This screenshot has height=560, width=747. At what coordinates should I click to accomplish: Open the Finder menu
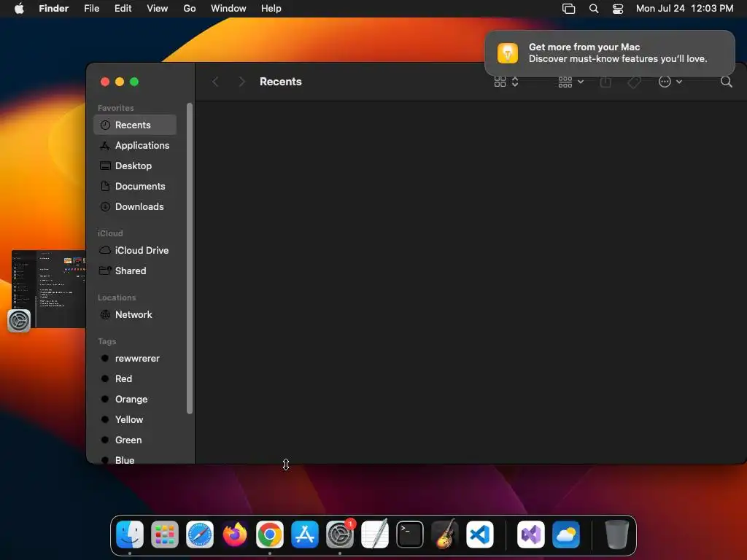tap(54, 9)
